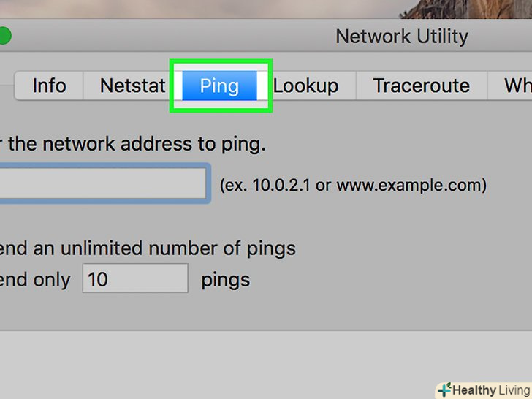
Task: Select the highlighted Ping tab
Action: click(x=219, y=85)
